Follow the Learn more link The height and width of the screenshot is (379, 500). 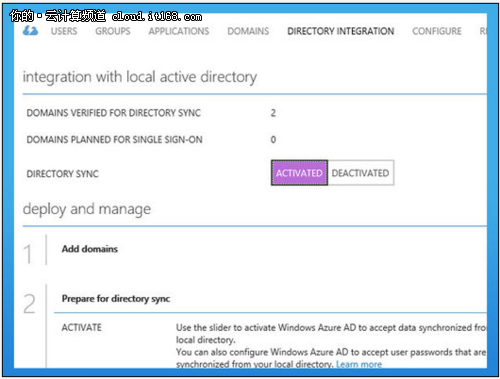pyautogui.click(x=359, y=364)
